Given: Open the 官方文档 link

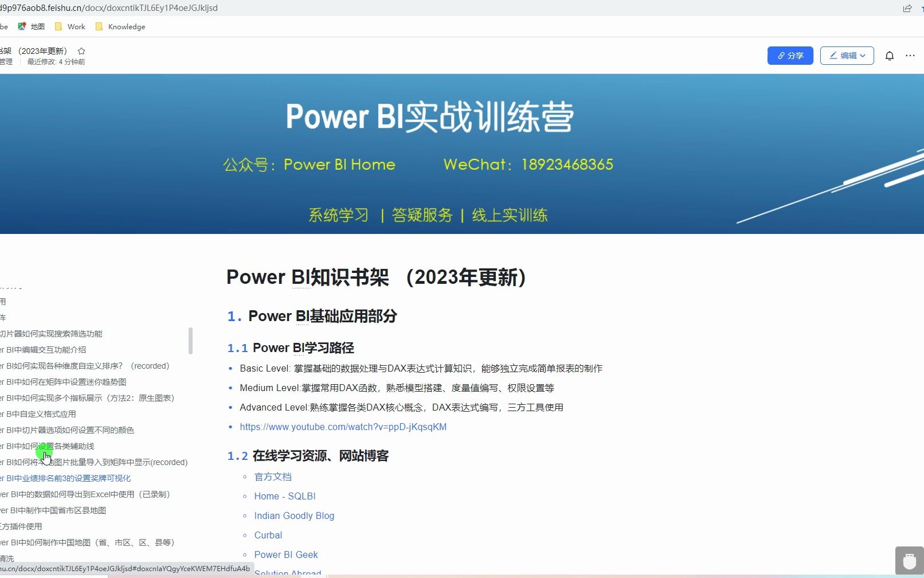Looking at the screenshot, I should (x=273, y=477).
